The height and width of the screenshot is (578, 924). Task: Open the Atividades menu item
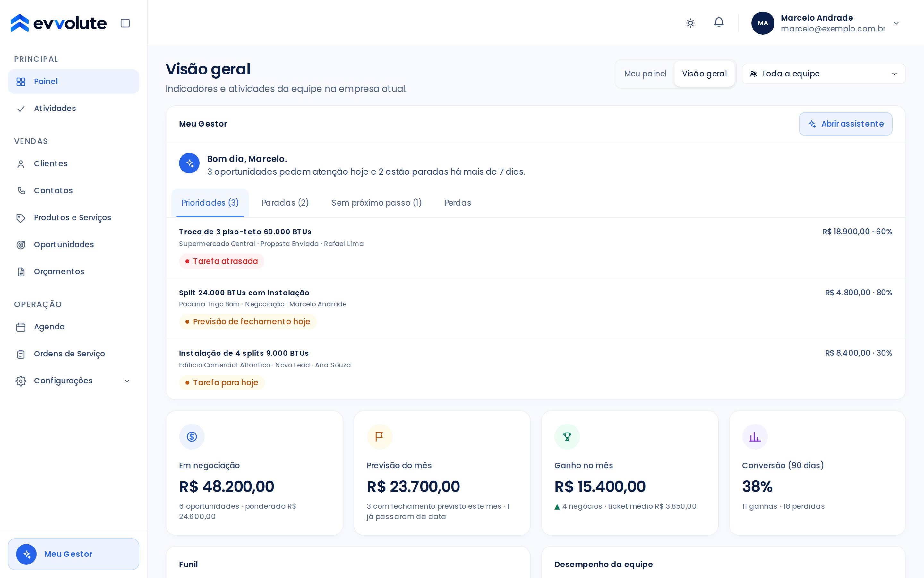tap(73, 109)
